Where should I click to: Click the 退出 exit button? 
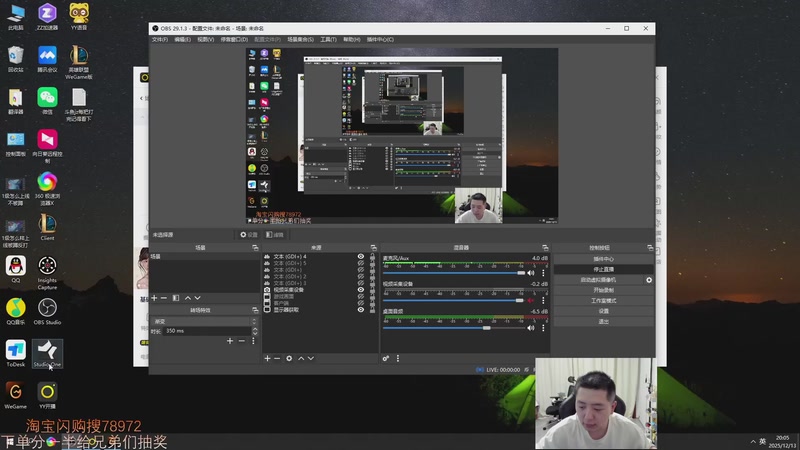[x=604, y=321]
